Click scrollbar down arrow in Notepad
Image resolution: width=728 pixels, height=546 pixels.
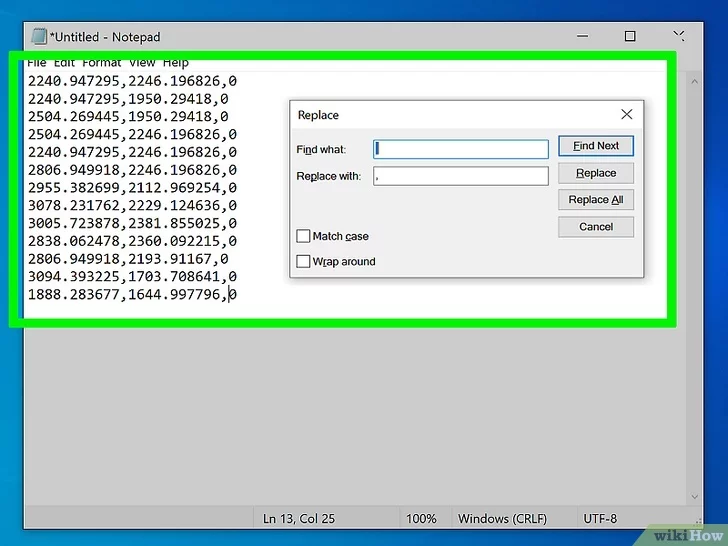click(x=695, y=496)
